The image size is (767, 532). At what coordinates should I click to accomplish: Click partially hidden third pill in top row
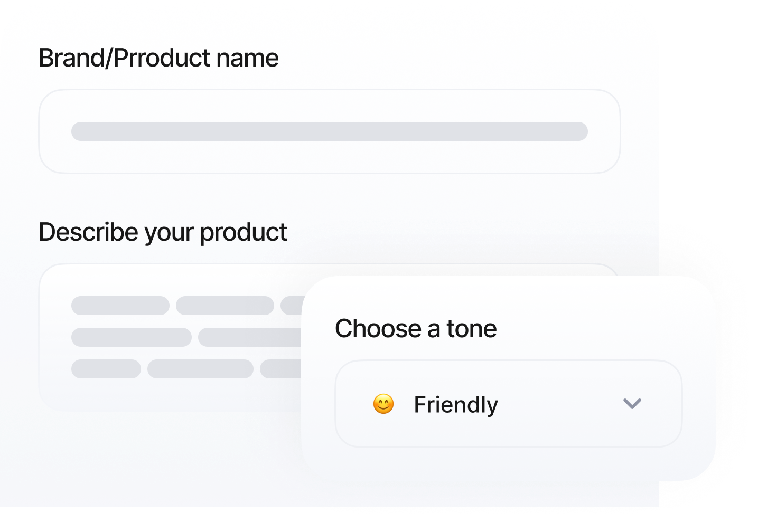(x=291, y=306)
